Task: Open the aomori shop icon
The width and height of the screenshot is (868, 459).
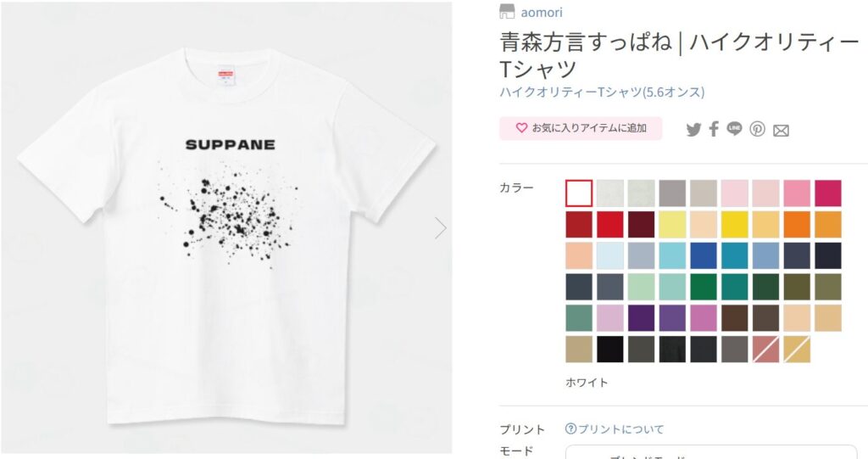Action: [x=507, y=12]
